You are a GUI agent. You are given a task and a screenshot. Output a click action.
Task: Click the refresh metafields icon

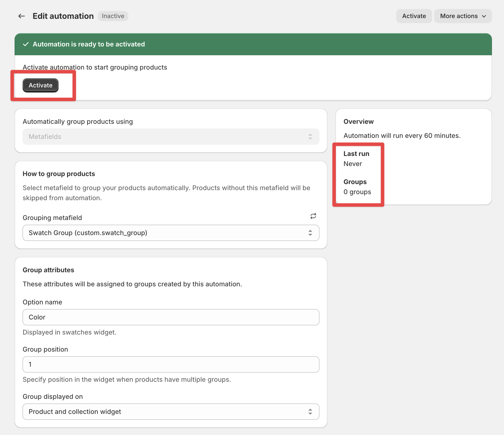coord(313,216)
